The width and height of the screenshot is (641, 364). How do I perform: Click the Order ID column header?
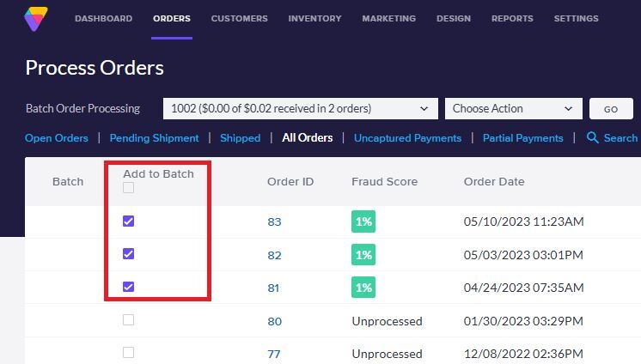point(290,181)
